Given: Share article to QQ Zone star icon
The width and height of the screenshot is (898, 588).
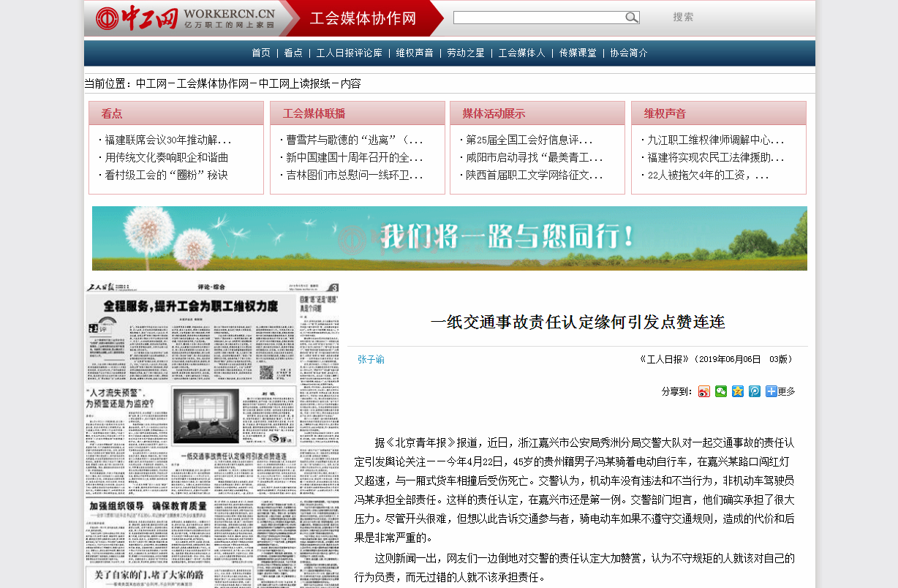Looking at the screenshot, I should coord(738,391).
